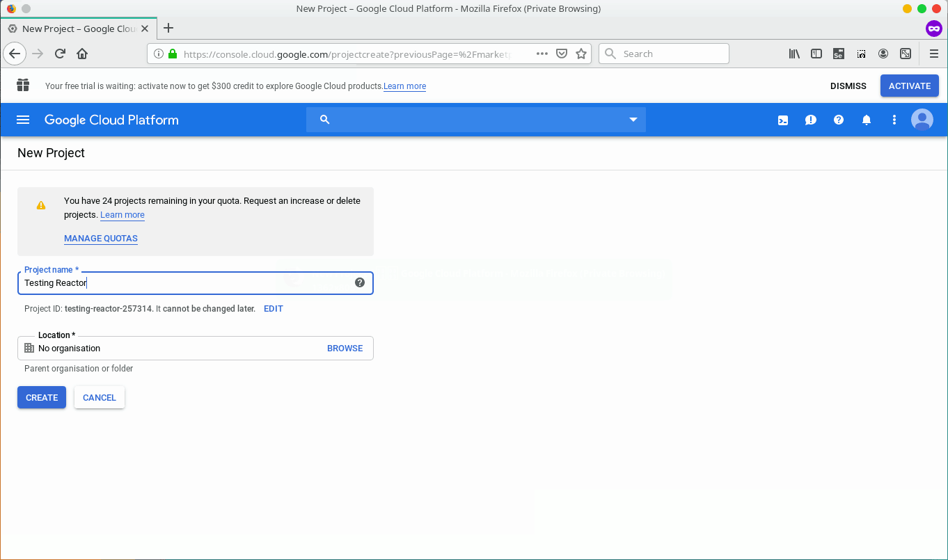Open the Firefox hamburger menu
948x560 pixels.
[x=934, y=54]
